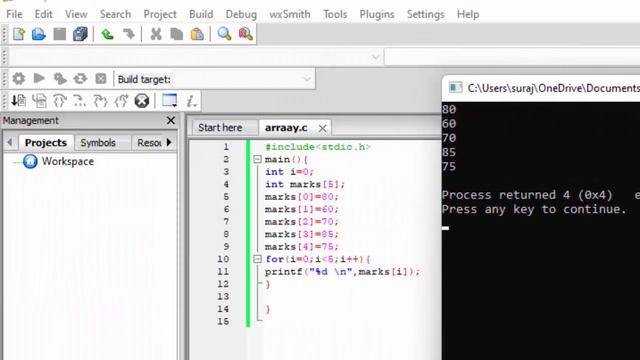
Task: Switch to Projects tab
Action: click(46, 142)
